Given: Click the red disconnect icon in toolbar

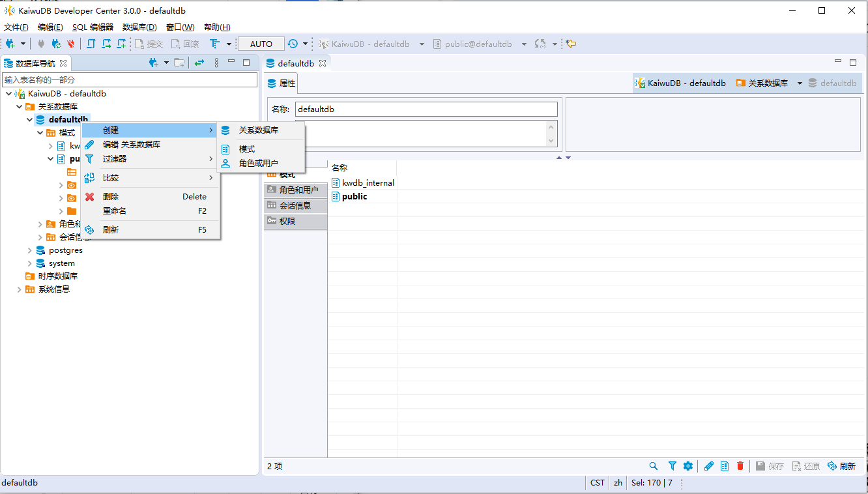Looking at the screenshot, I should pos(71,44).
